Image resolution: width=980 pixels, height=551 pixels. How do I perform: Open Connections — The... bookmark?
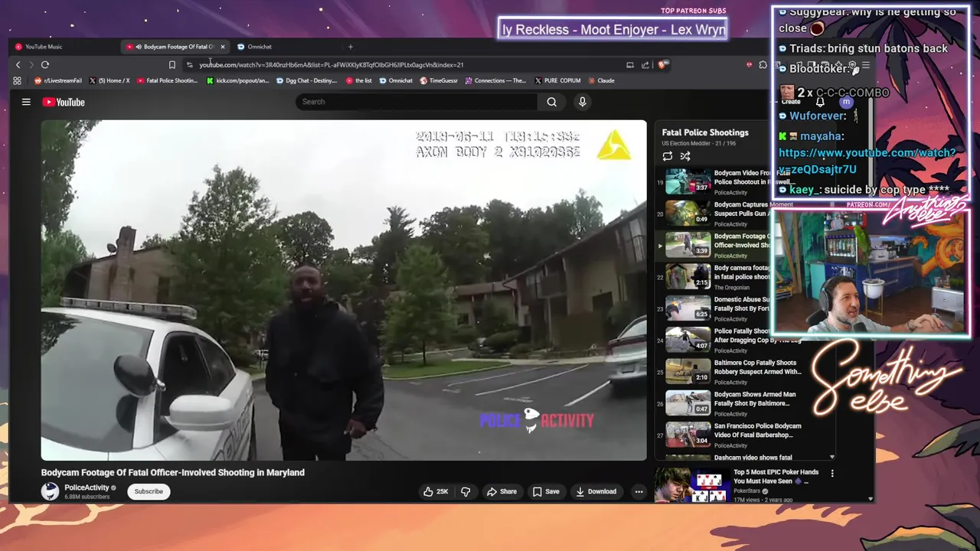tap(495, 80)
